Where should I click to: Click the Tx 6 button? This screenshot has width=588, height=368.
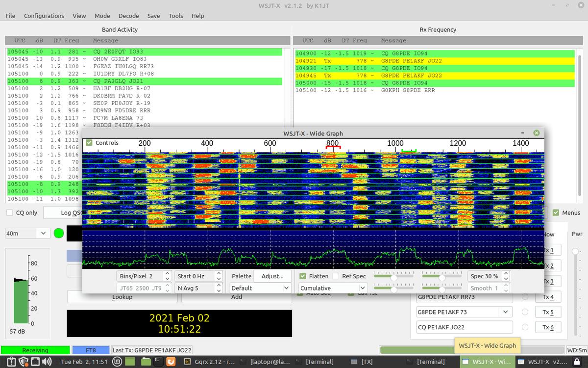(548, 327)
